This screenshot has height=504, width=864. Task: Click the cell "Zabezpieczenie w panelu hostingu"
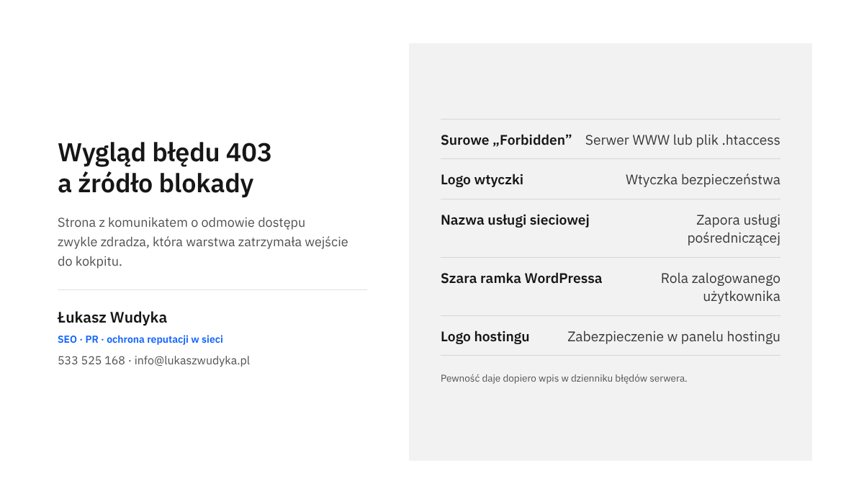coord(674,336)
